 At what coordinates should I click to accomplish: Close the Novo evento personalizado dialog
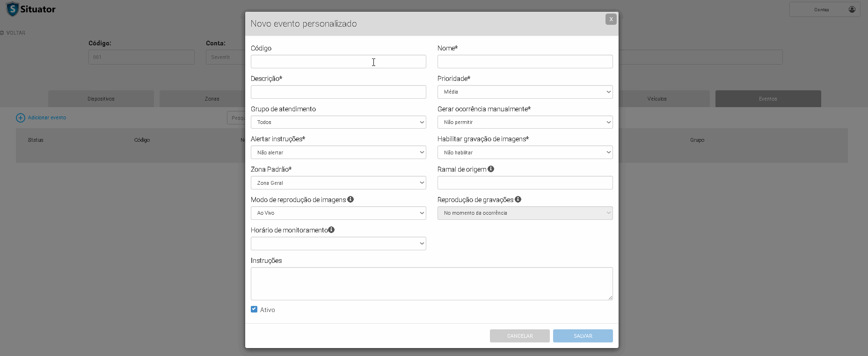[x=611, y=19]
